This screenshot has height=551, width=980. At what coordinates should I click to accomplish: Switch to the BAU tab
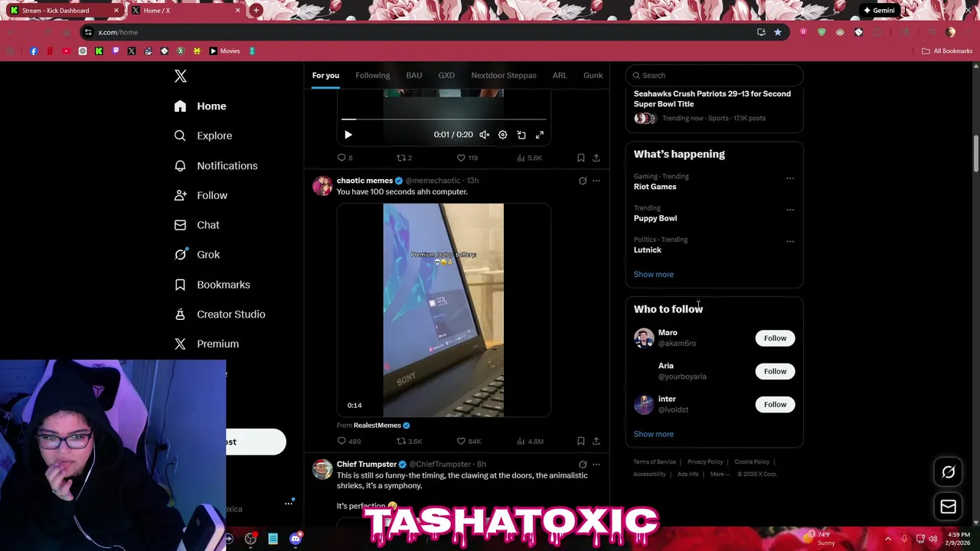click(414, 75)
